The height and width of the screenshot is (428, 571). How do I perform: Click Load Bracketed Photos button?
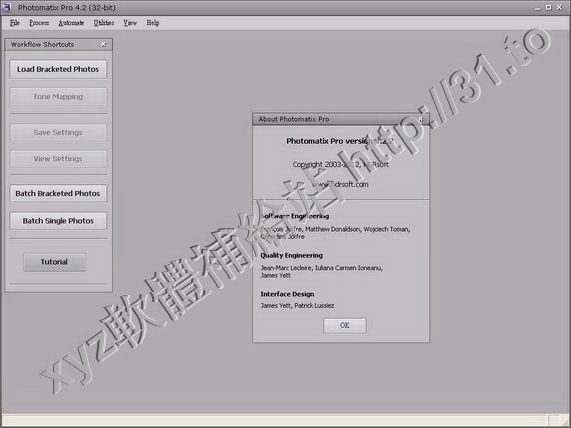(58, 69)
